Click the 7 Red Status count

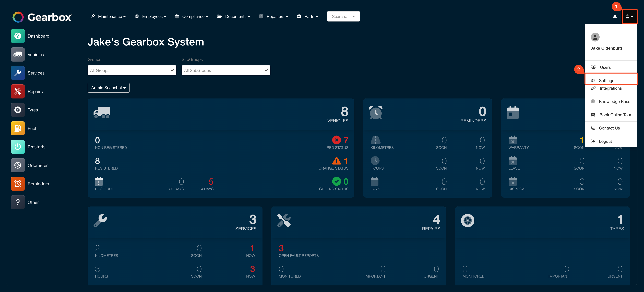346,140
